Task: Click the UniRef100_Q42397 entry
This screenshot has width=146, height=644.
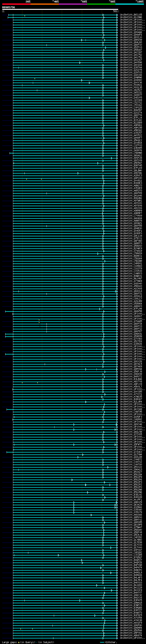Action: click(x=131, y=52)
